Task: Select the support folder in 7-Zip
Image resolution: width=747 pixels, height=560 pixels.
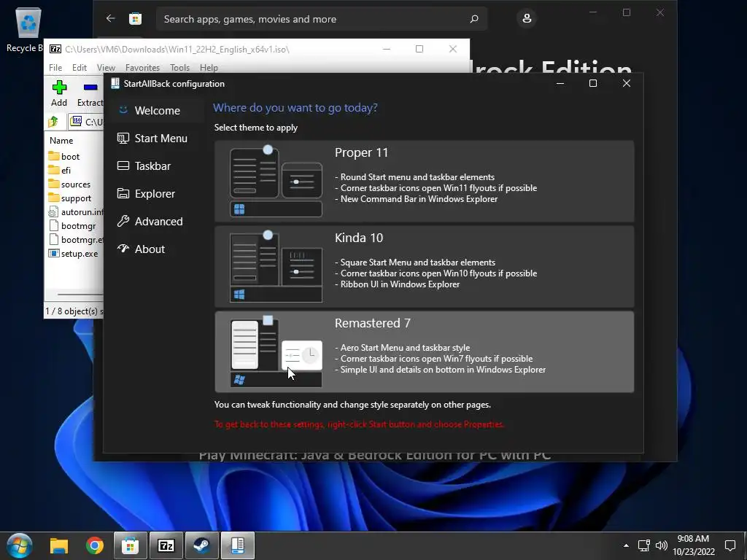Action: click(70, 198)
